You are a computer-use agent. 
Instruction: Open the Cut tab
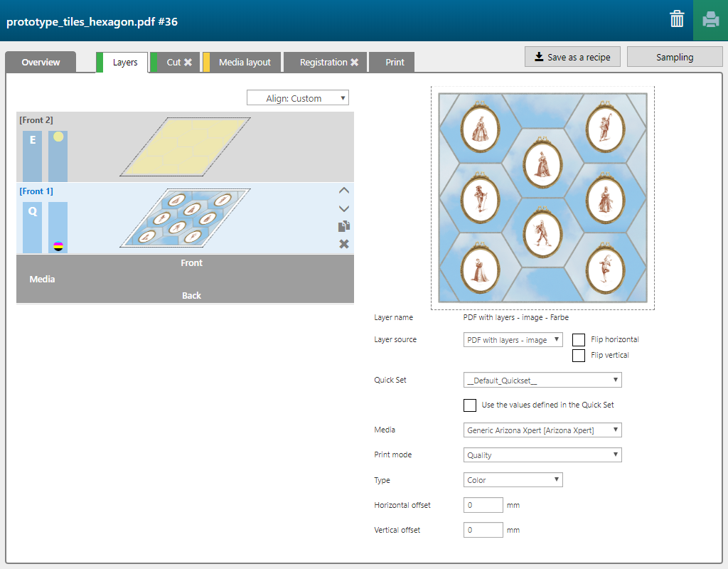point(174,63)
